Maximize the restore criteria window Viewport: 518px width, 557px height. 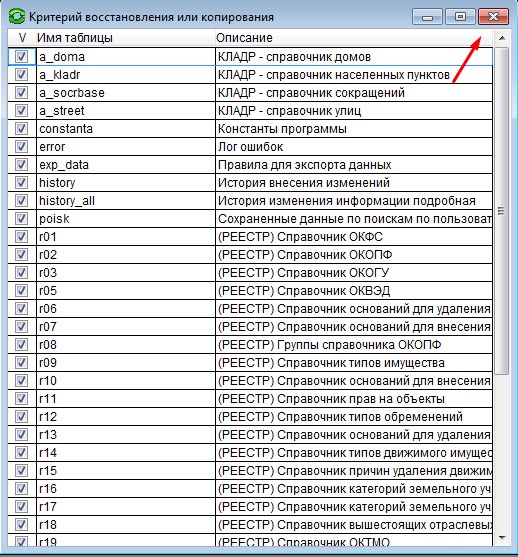point(460,16)
